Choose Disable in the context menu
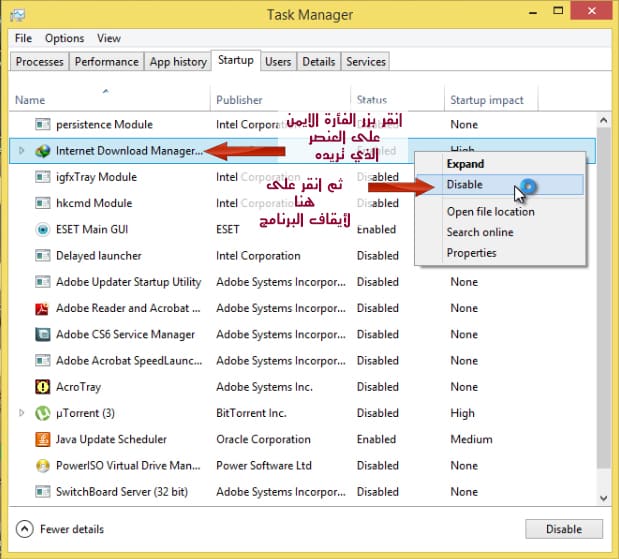This screenshot has height=559, width=619. (500, 184)
